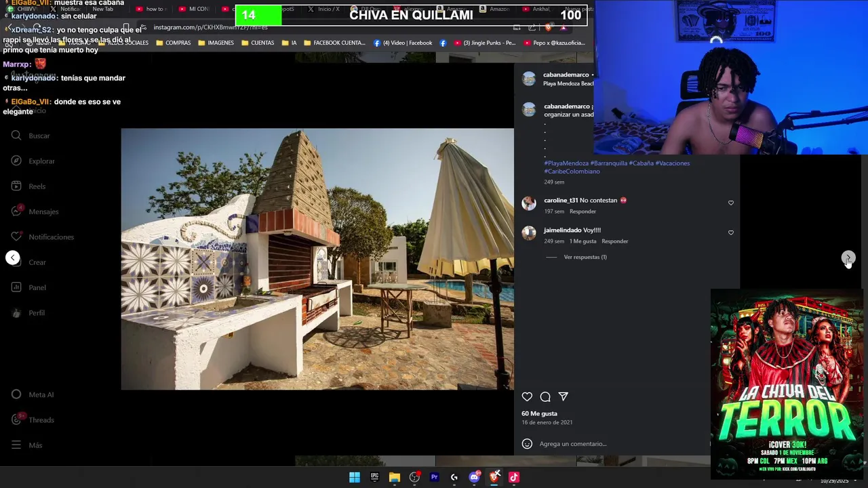
Task: Open Threads from sidebar
Action: (x=33, y=420)
